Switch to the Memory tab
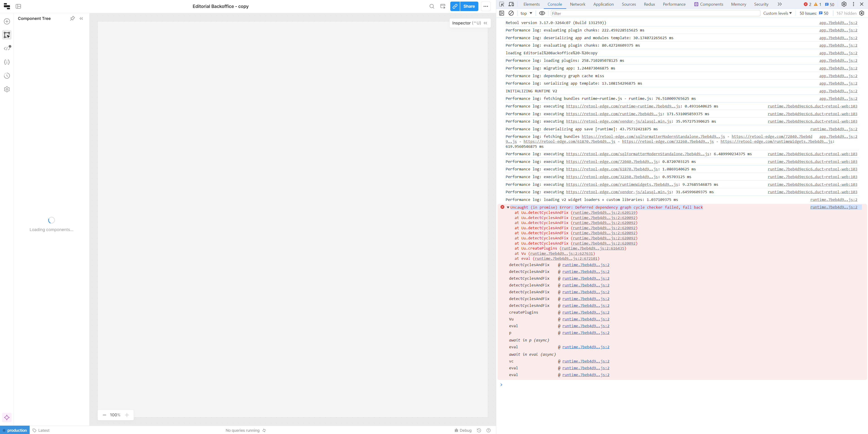The height and width of the screenshot is (434, 868). [x=739, y=4]
